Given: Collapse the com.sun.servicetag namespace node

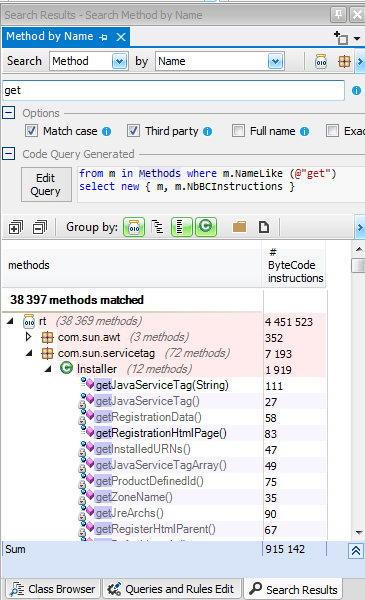Looking at the screenshot, I should [29, 354].
